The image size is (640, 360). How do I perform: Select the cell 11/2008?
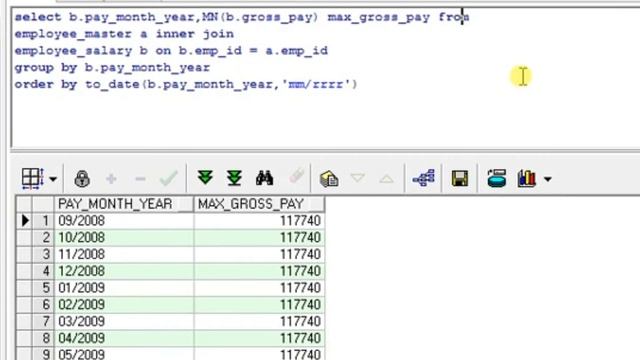click(x=124, y=254)
